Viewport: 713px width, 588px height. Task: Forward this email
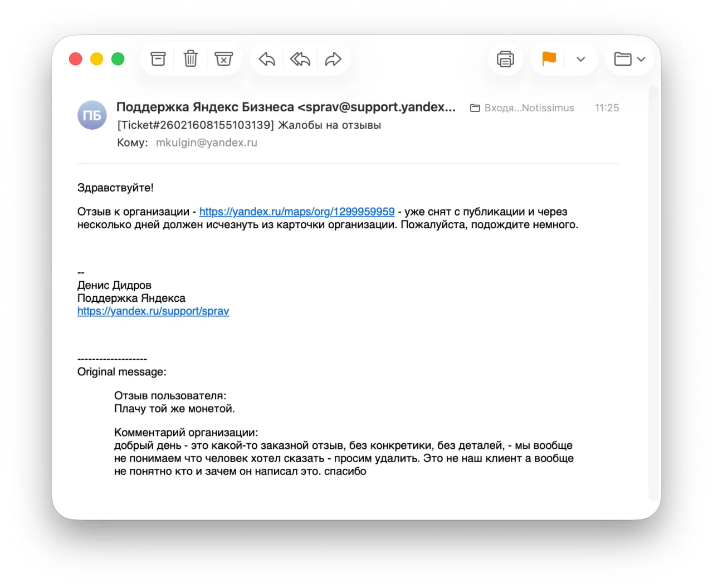click(333, 59)
